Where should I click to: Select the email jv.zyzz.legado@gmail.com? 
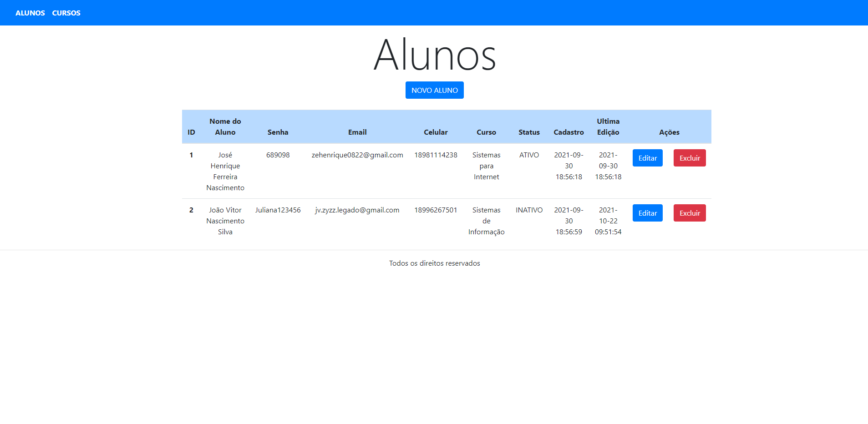pyautogui.click(x=357, y=210)
